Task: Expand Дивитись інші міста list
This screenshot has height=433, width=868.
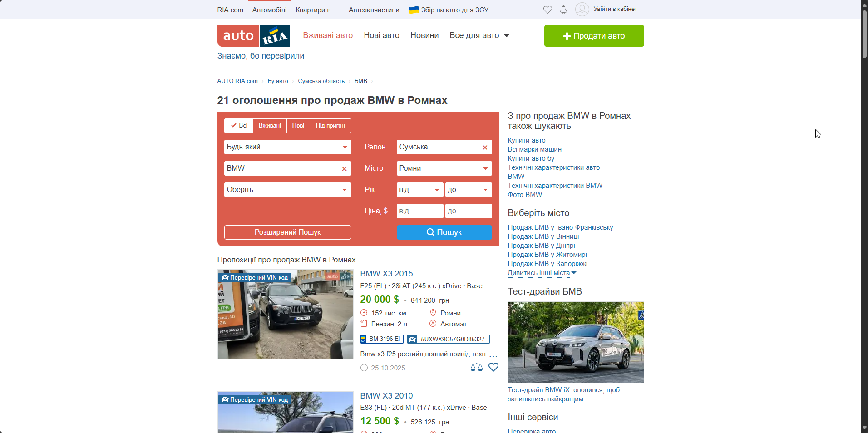Action: (x=542, y=273)
